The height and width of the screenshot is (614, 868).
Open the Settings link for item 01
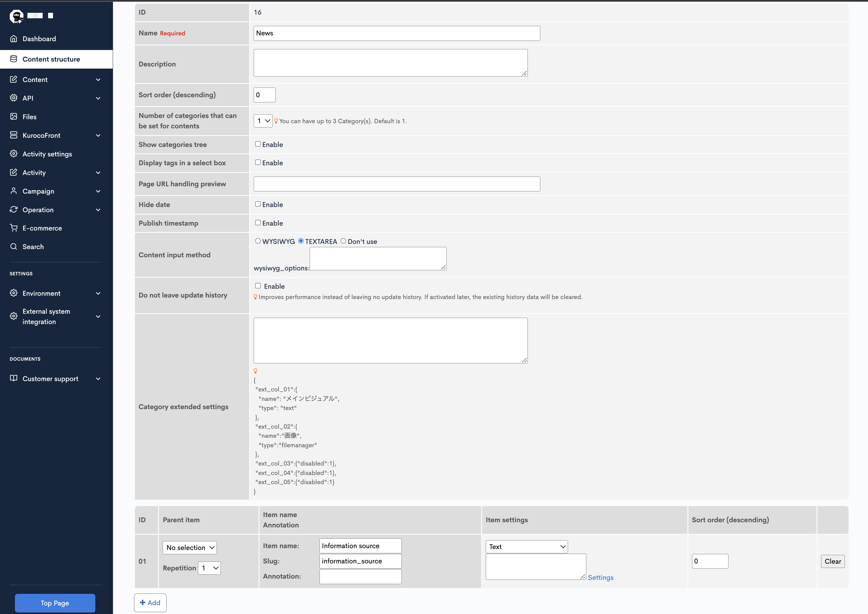tap(600, 578)
